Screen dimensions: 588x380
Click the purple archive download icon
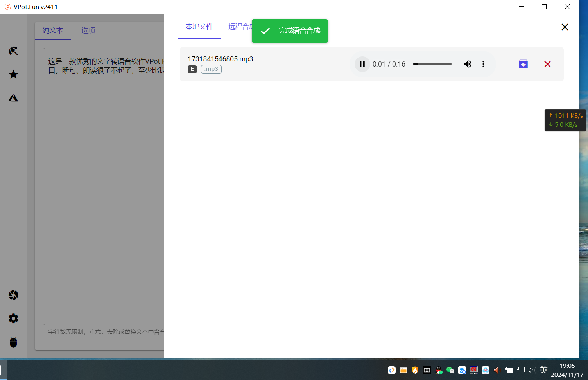coord(523,64)
